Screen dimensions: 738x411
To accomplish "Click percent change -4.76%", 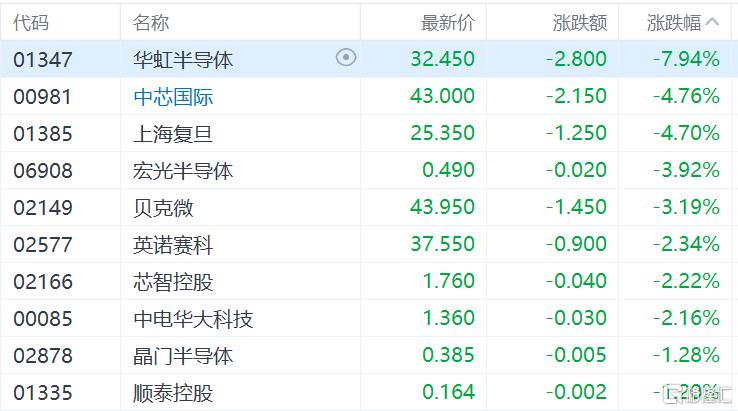I will pos(686,96).
